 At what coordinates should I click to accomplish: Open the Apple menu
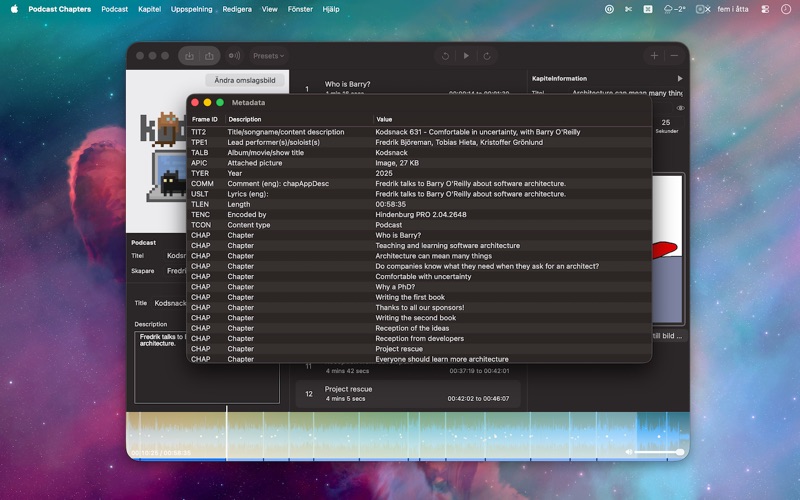click(x=14, y=9)
